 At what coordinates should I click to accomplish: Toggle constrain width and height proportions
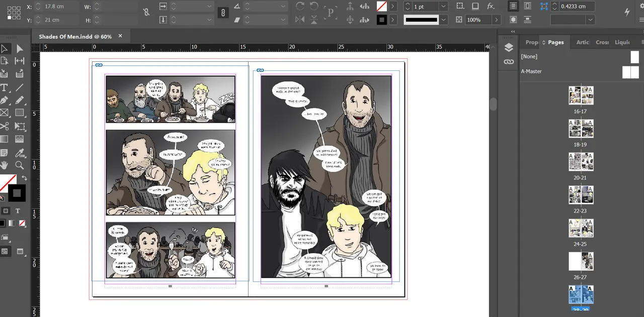click(146, 13)
